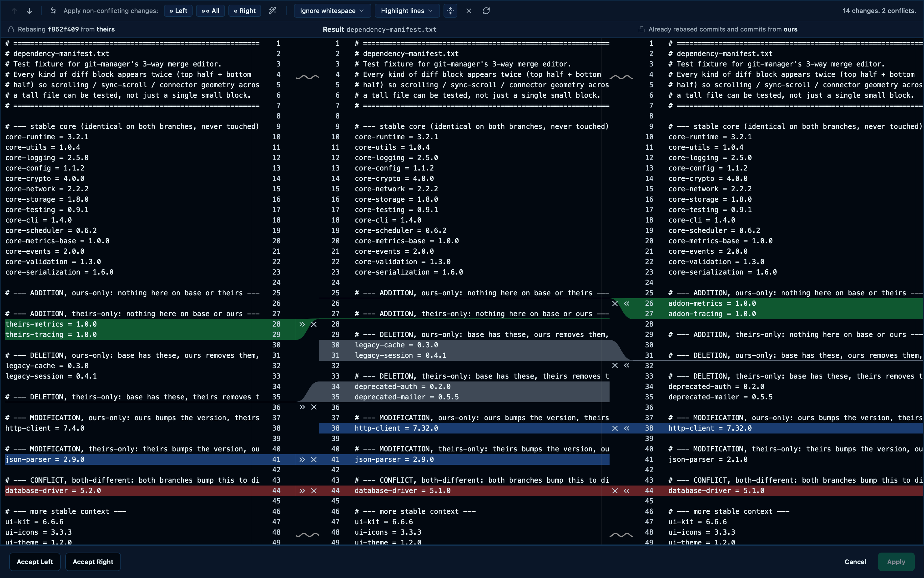Click the lock icon beside Already rebased commits
Image resolution: width=924 pixels, height=578 pixels.
(642, 29)
